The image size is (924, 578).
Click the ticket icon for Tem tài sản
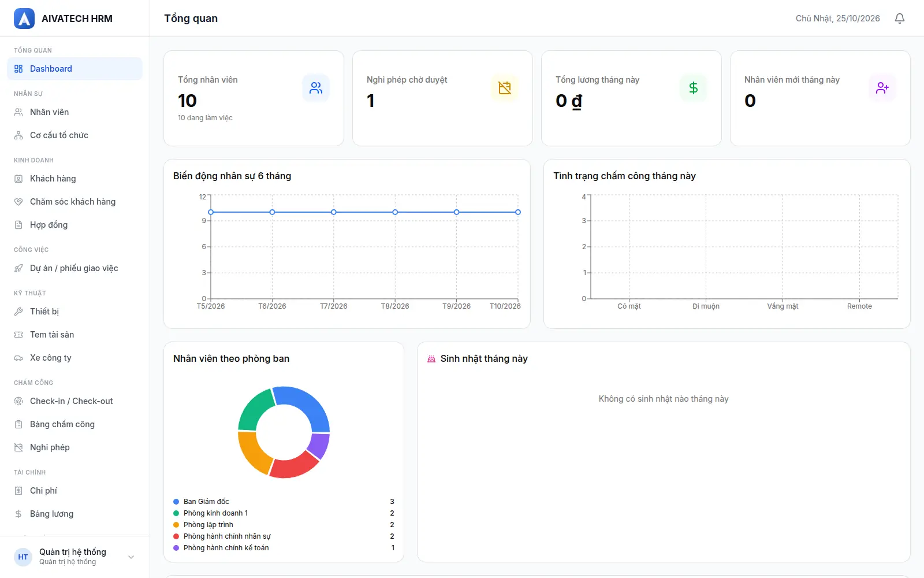click(x=18, y=335)
